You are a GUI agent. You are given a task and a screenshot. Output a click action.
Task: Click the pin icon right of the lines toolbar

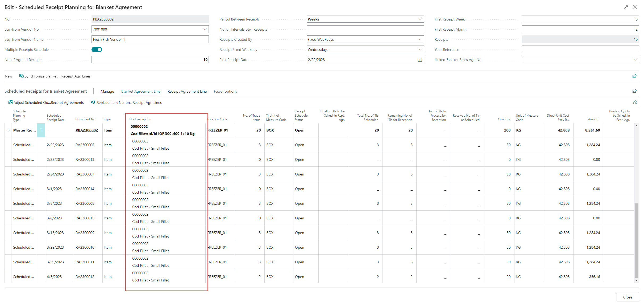coord(635,103)
